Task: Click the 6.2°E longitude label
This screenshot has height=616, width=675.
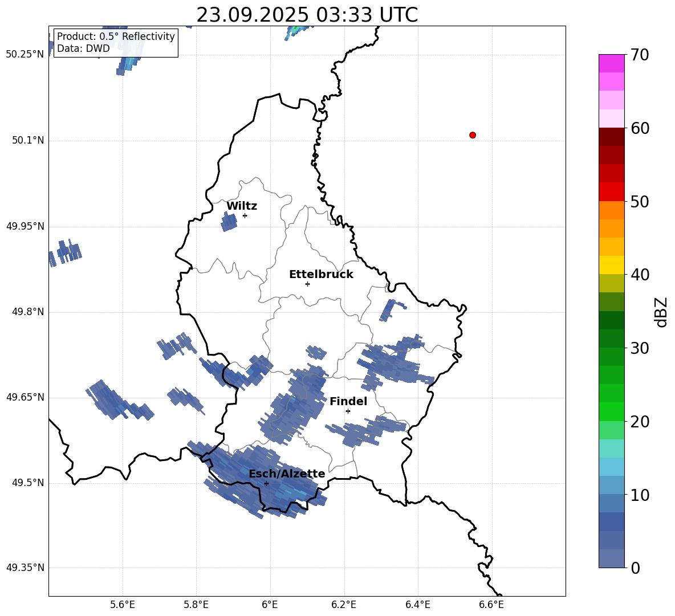Action: coord(344,605)
